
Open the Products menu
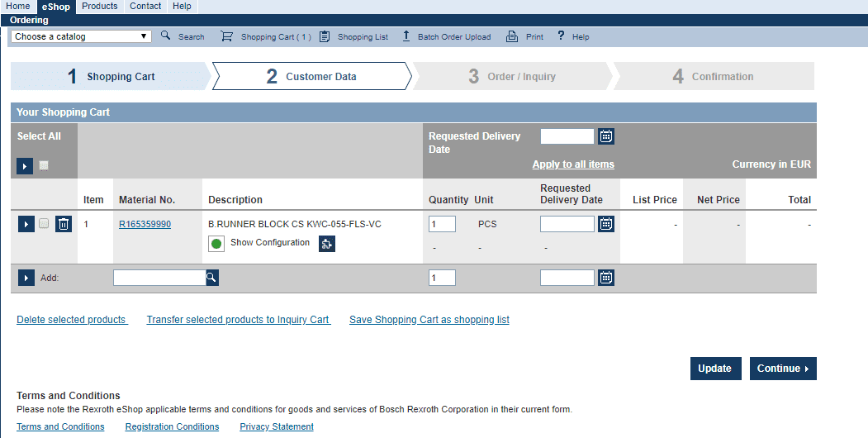pos(99,6)
